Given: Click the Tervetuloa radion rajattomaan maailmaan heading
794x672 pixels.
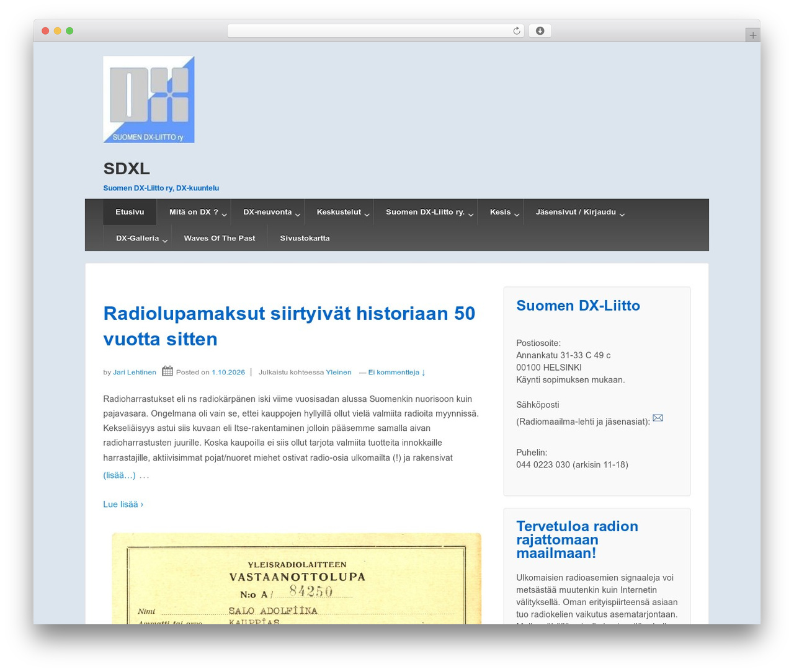Looking at the screenshot, I should point(577,539).
